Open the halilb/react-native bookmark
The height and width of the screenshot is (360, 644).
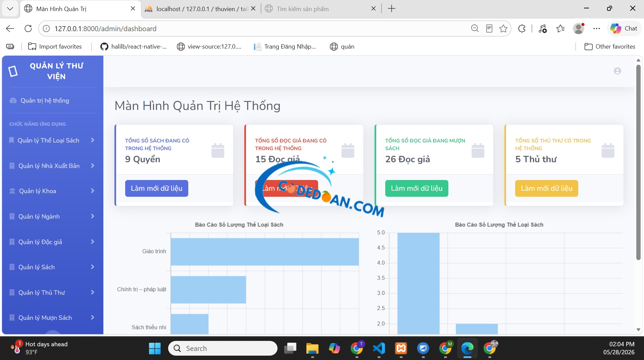click(133, 47)
